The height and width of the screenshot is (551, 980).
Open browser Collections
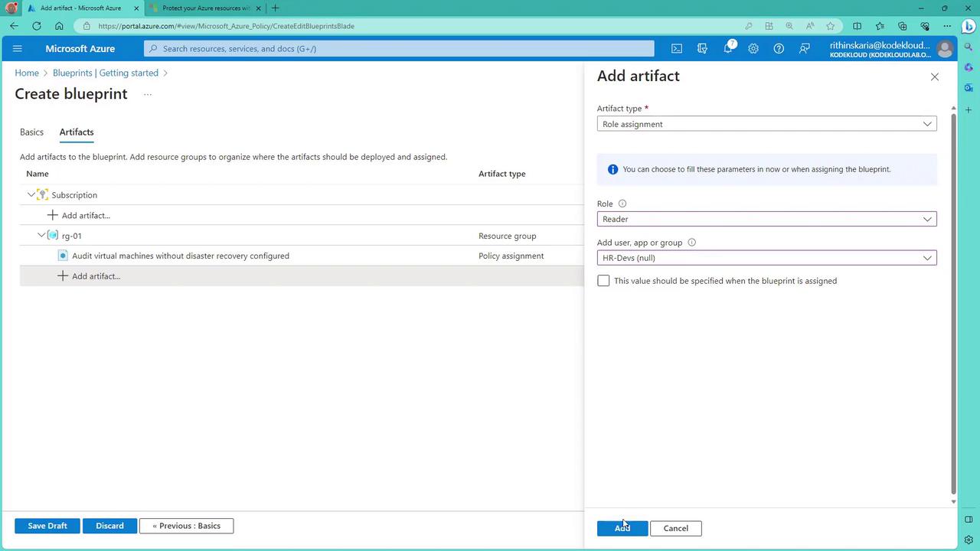click(902, 26)
